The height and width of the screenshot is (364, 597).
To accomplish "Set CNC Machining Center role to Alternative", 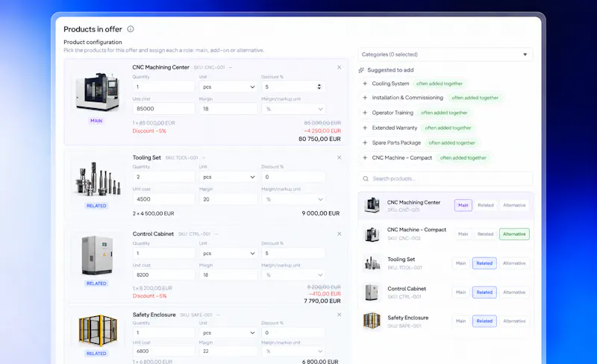I will [x=514, y=205].
